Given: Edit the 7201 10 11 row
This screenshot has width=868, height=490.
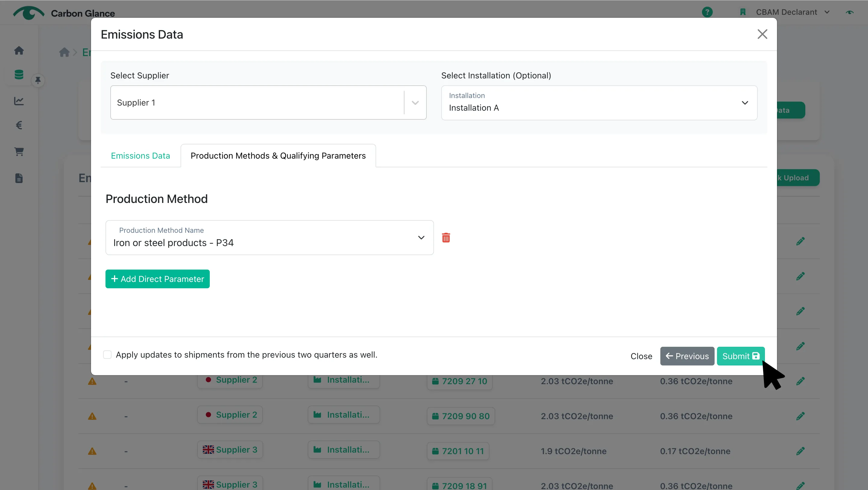Looking at the screenshot, I should coord(800,451).
